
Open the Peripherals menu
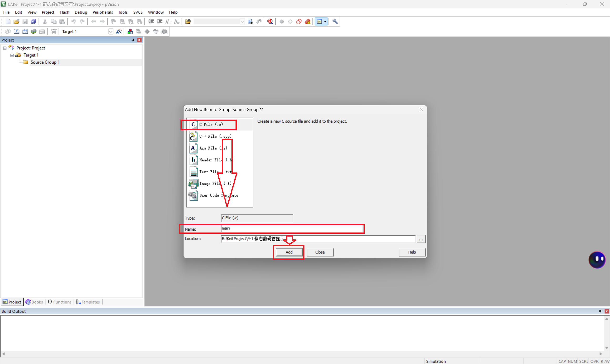tap(103, 12)
